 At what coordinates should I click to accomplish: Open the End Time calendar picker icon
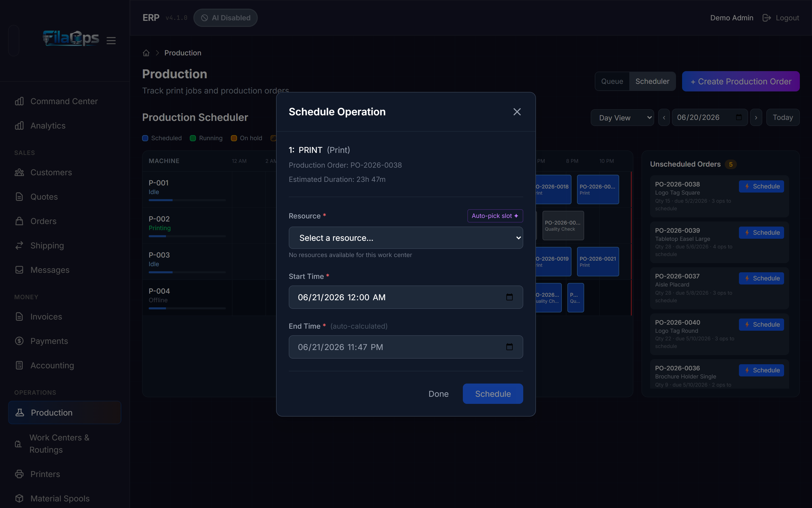pos(509,347)
